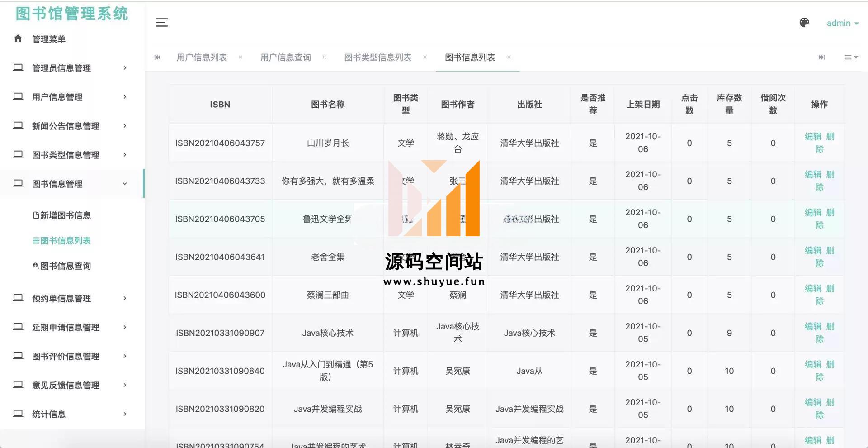
Task: Click author cell 蒋勋、龙应台
Action: 458,143
